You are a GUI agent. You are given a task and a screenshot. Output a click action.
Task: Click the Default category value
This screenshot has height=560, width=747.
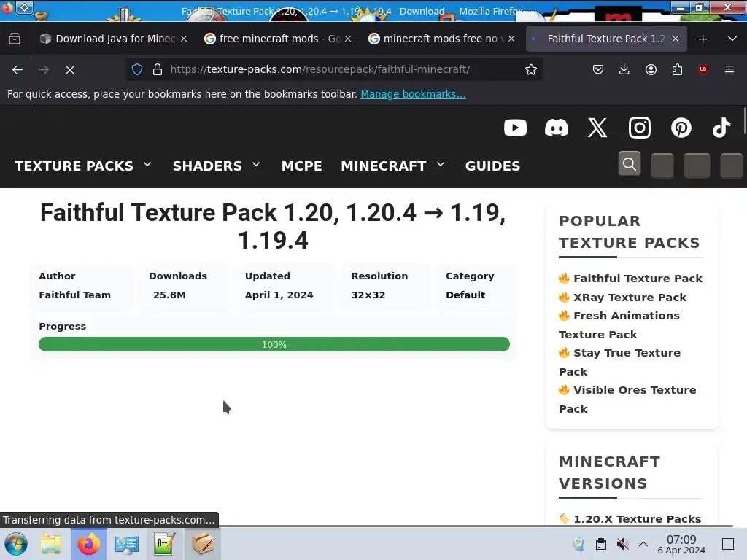click(465, 295)
